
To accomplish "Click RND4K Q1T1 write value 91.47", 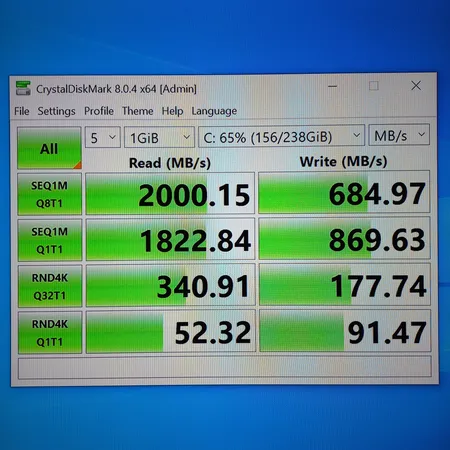I will 345,331.
